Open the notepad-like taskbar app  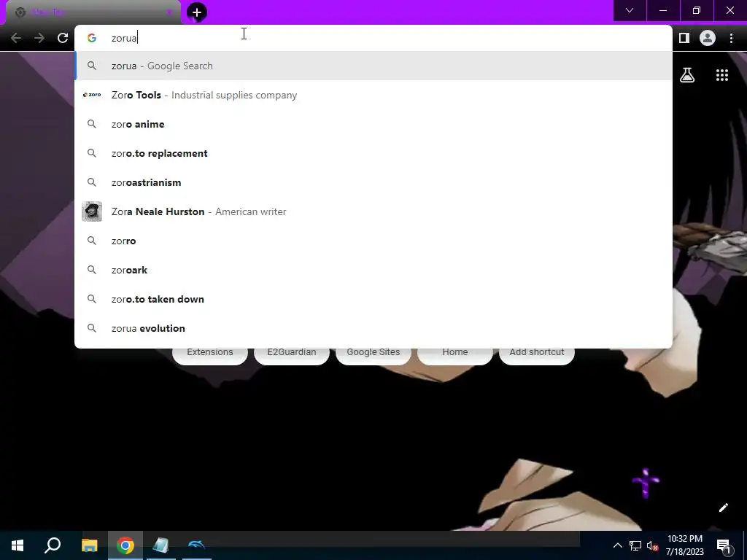161,545
